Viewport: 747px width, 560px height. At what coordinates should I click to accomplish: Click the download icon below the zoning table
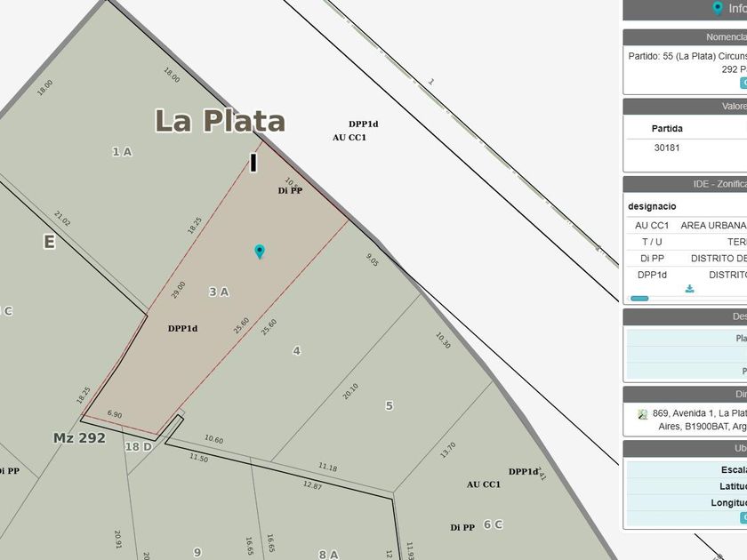pyautogui.click(x=689, y=289)
